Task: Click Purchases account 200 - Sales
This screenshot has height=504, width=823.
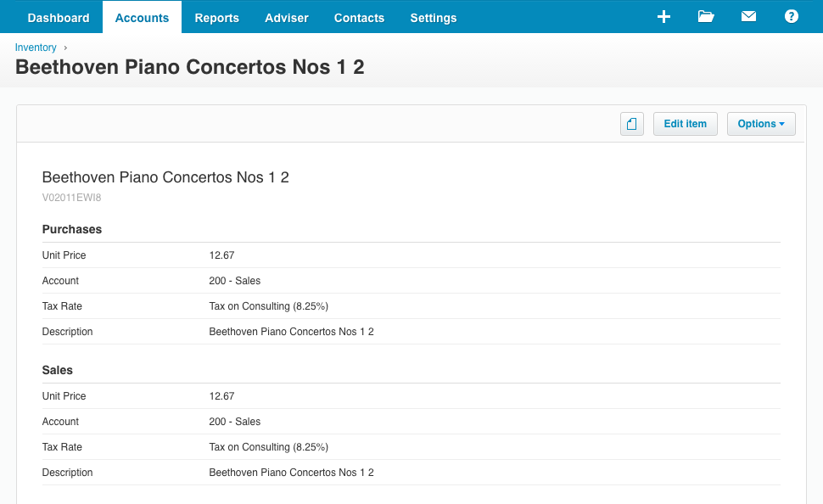Action: point(235,281)
